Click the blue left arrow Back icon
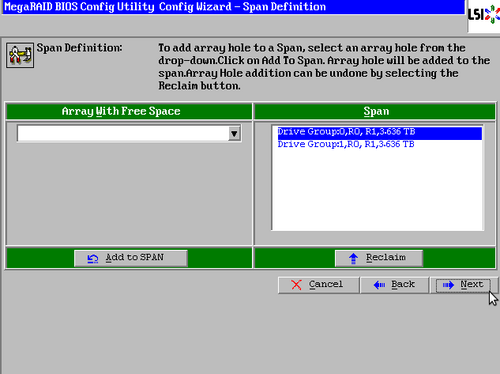 tap(379, 285)
